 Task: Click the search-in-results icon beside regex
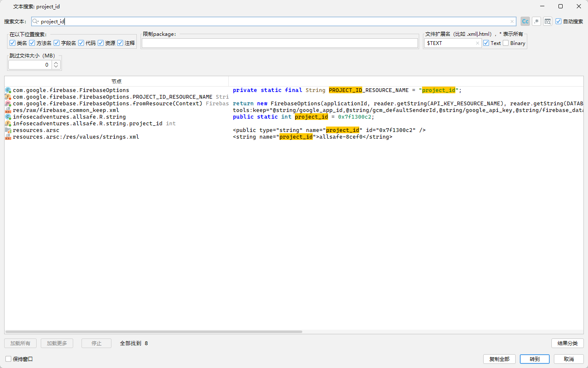pyautogui.click(x=548, y=21)
